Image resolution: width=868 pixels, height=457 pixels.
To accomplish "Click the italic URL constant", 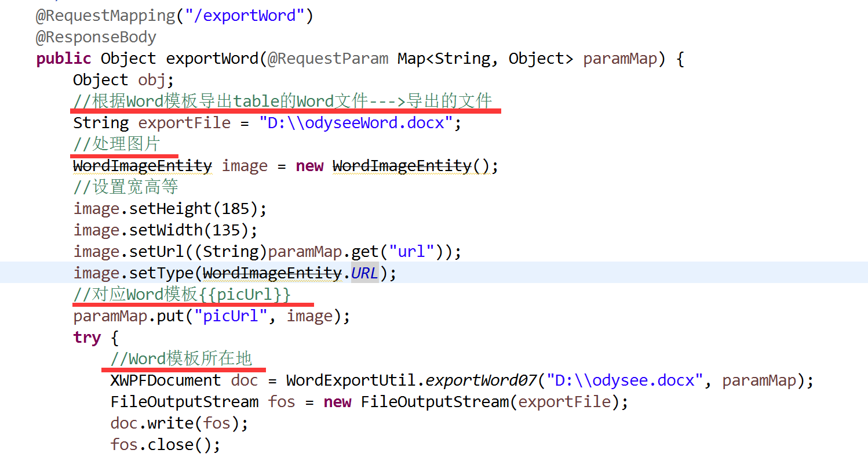I will (365, 273).
